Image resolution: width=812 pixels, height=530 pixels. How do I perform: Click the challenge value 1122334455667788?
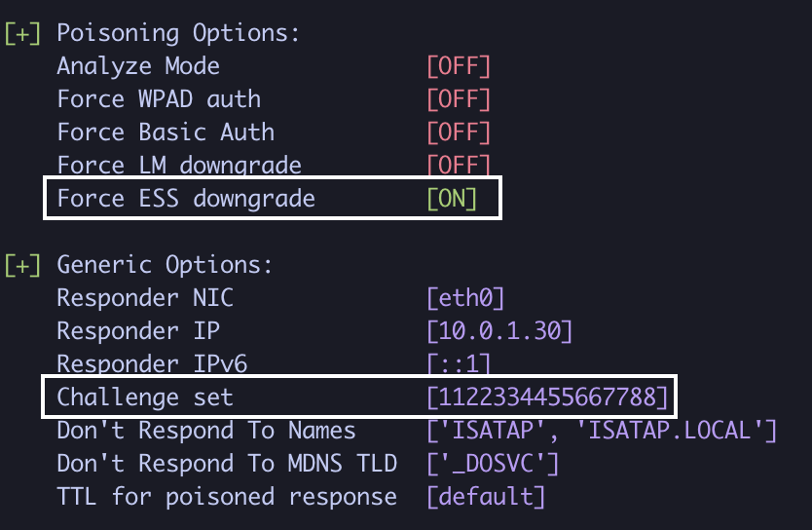point(547,397)
